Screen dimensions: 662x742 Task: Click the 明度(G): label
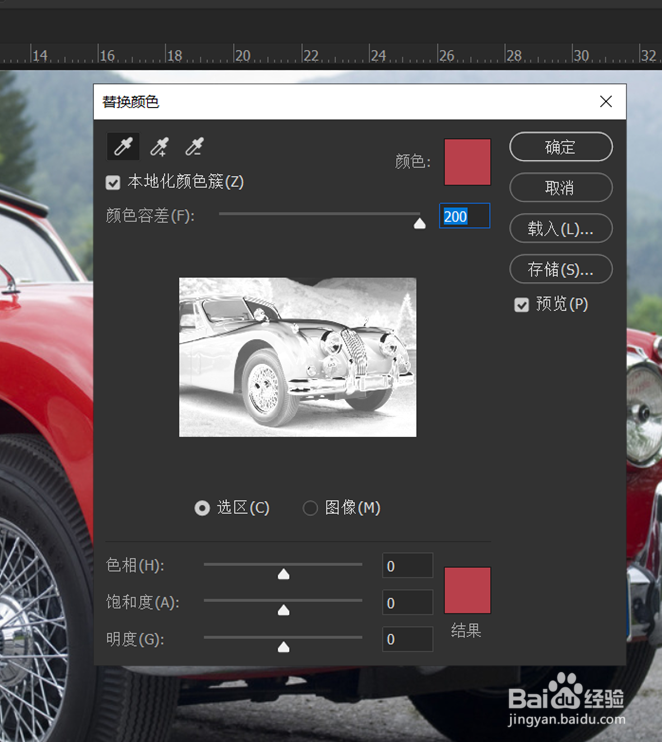coord(135,639)
